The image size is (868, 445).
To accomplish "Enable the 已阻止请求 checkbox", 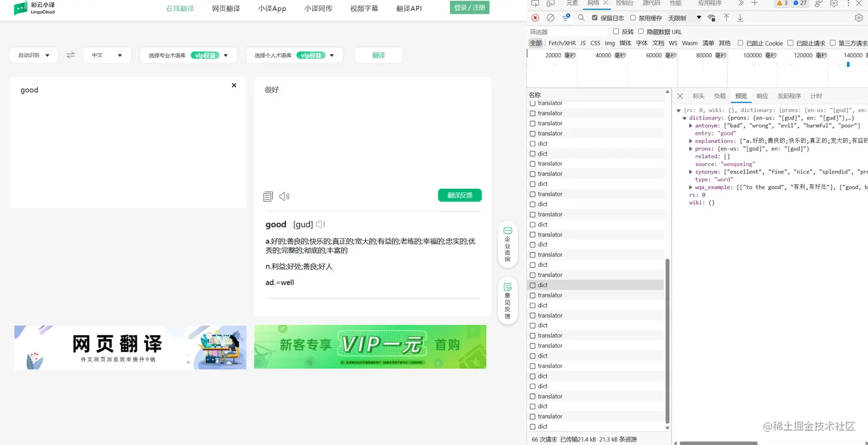I will [x=790, y=43].
